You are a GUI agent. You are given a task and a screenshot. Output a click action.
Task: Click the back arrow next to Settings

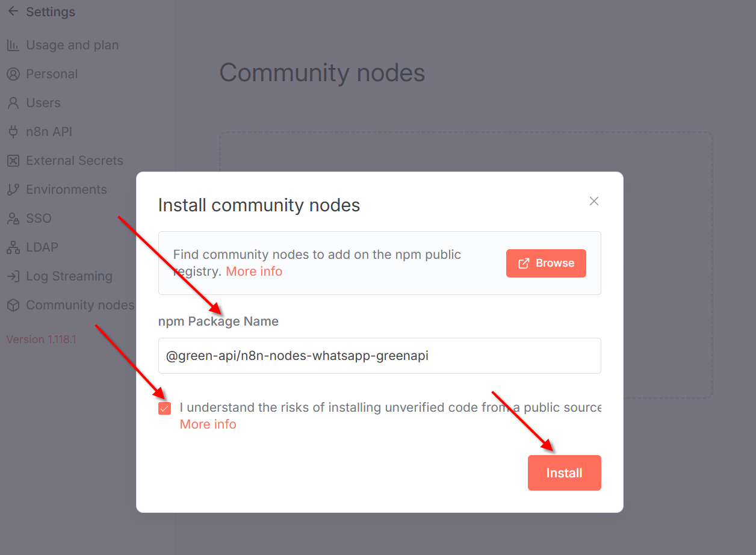[x=13, y=11]
